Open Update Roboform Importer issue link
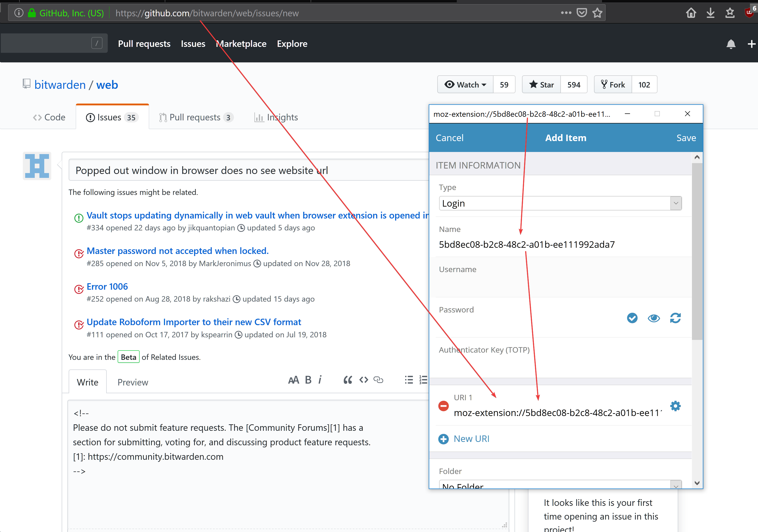Image resolution: width=758 pixels, height=532 pixels. pyautogui.click(x=194, y=322)
